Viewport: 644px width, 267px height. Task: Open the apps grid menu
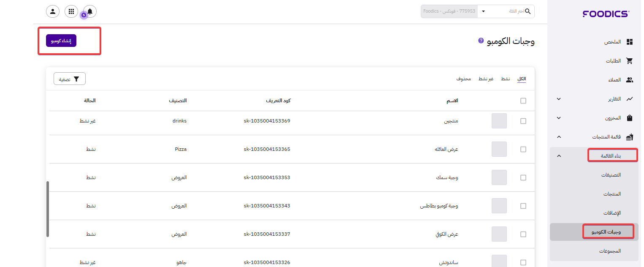tap(71, 11)
